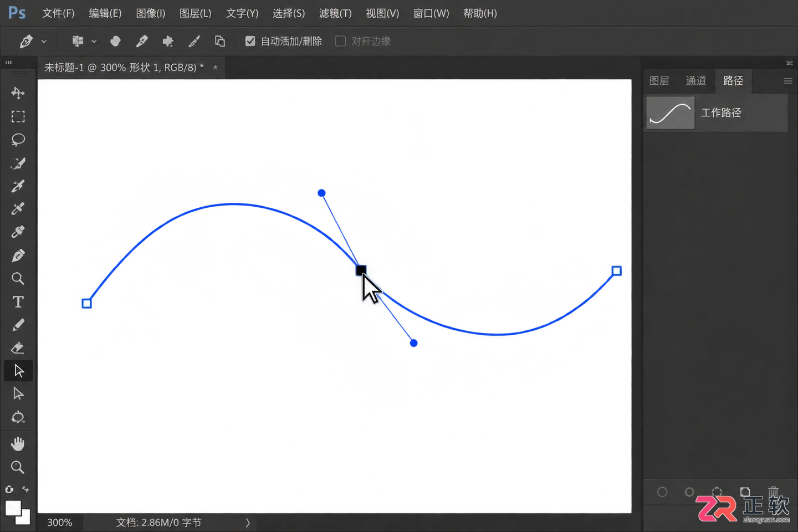Select the active Path Selection arrow tool
This screenshot has width=798, height=532.
18,371
